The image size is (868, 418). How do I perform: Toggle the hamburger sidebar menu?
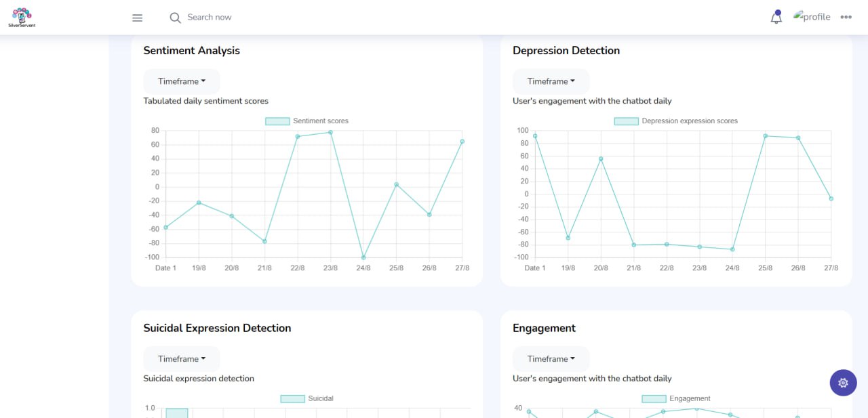(137, 18)
